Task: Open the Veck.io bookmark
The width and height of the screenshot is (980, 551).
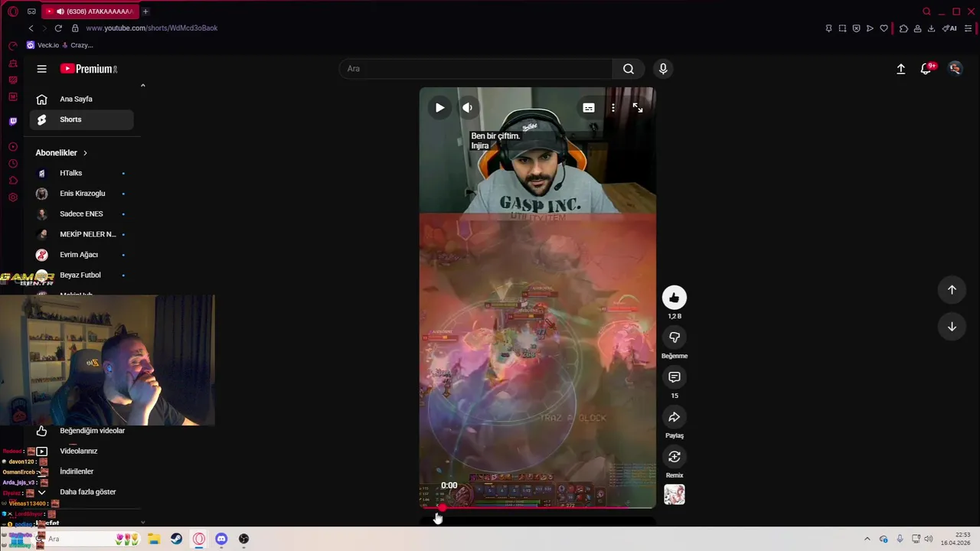Action: click(x=43, y=45)
